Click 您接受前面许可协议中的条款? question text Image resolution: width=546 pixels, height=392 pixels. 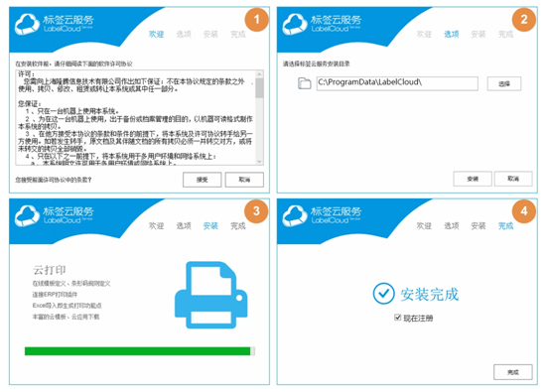coord(54,180)
